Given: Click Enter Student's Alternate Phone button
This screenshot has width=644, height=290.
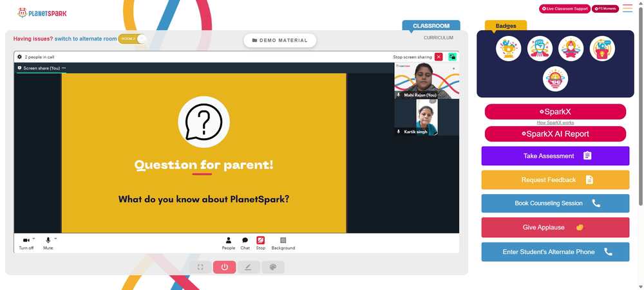Looking at the screenshot, I should 555,252.
